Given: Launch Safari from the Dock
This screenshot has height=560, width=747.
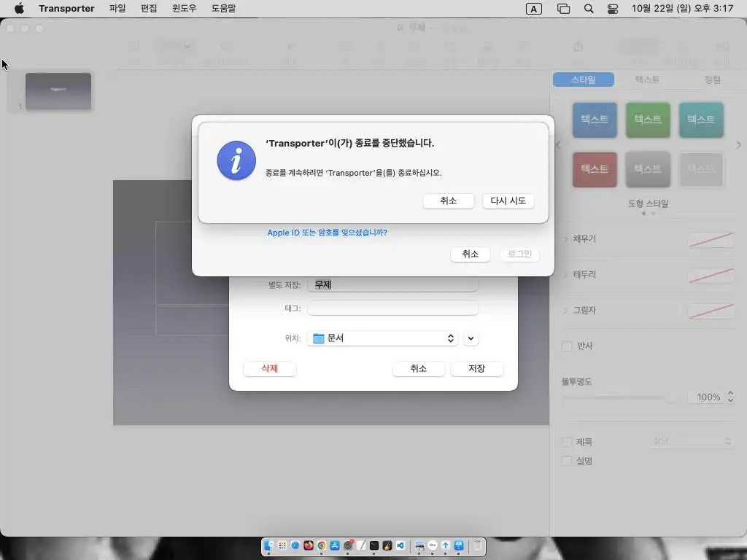Looking at the screenshot, I should point(295,545).
